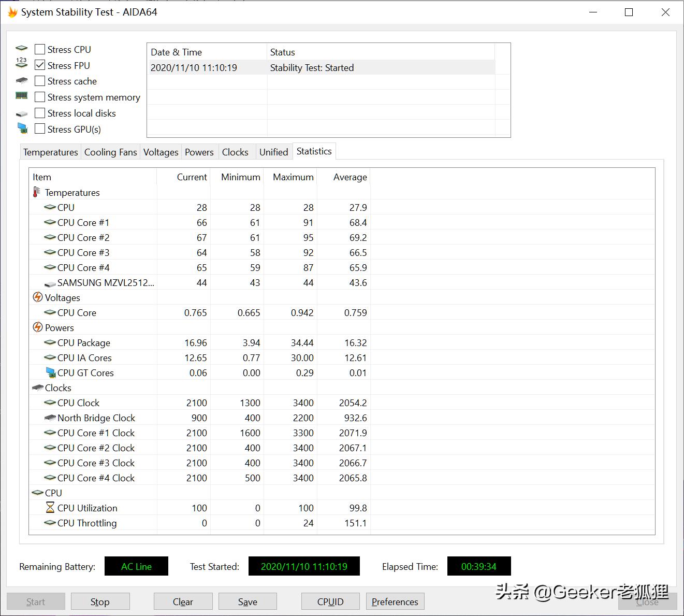Click the thermometer icon beside Temperatures
Image resolution: width=684 pixels, height=616 pixels.
coord(36,192)
